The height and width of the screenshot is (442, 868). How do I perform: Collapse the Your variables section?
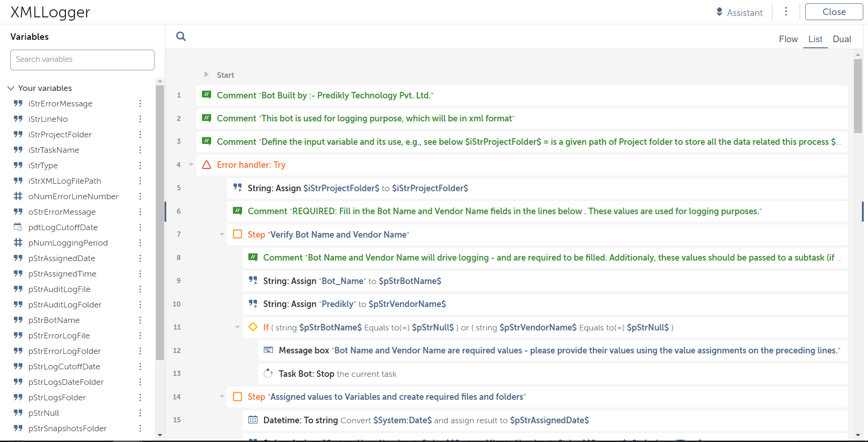click(x=11, y=88)
